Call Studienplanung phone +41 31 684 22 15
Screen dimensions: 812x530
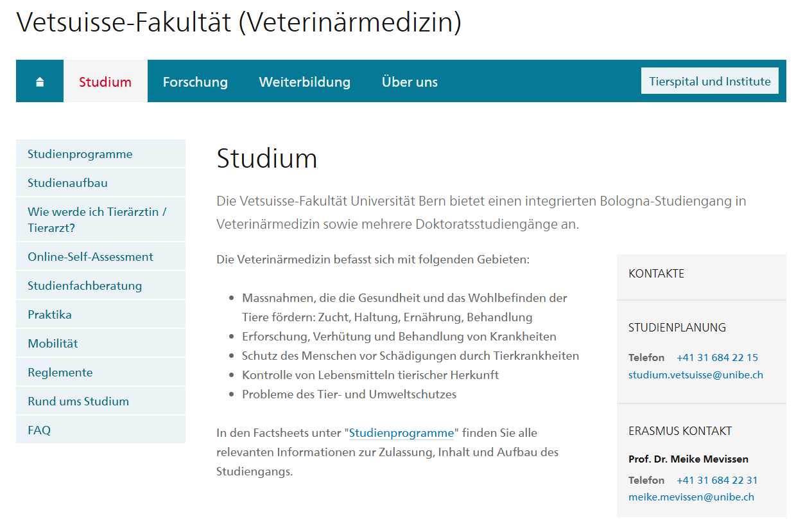pos(717,357)
